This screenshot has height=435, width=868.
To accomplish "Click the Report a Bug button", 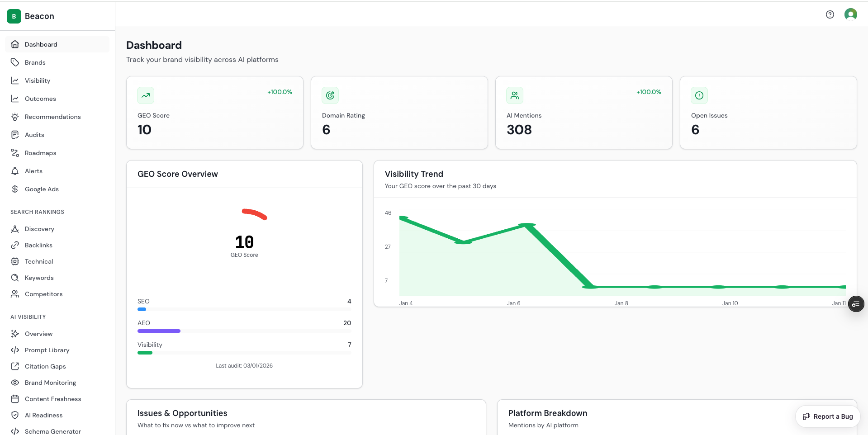I will [828, 416].
